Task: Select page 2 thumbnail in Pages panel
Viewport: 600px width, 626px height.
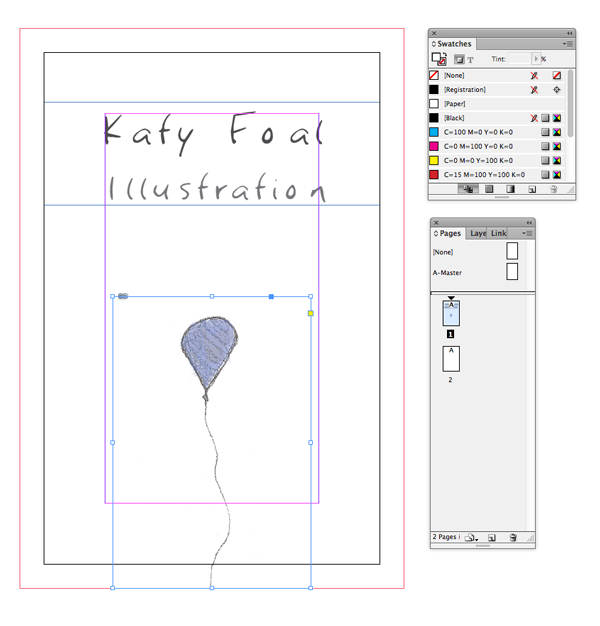Action: click(x=451, y=359)
